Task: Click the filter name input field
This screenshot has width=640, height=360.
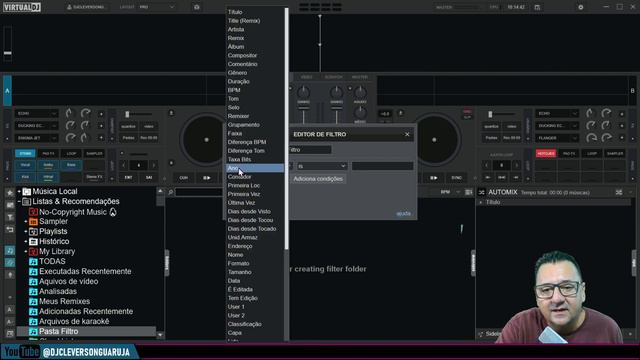Action: (x=310, y=150)
